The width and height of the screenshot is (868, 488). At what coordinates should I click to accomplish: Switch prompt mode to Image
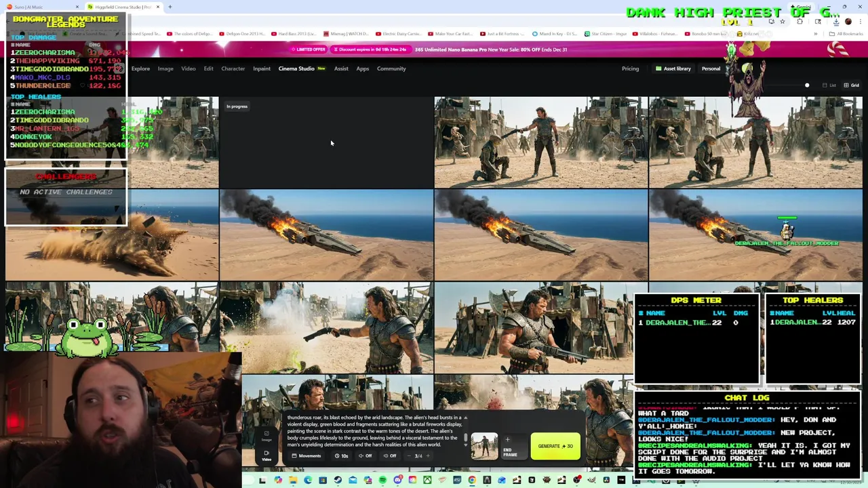[x=267, y=436]
